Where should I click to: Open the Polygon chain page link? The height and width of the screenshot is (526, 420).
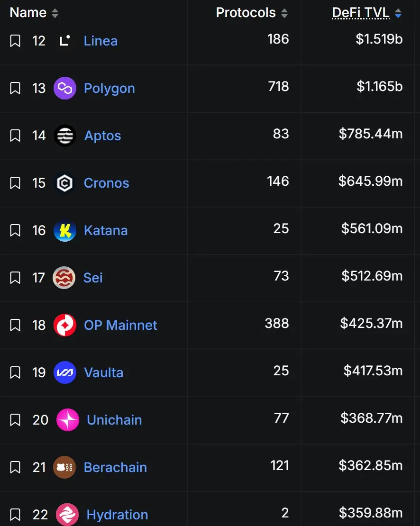coord(109,88)
